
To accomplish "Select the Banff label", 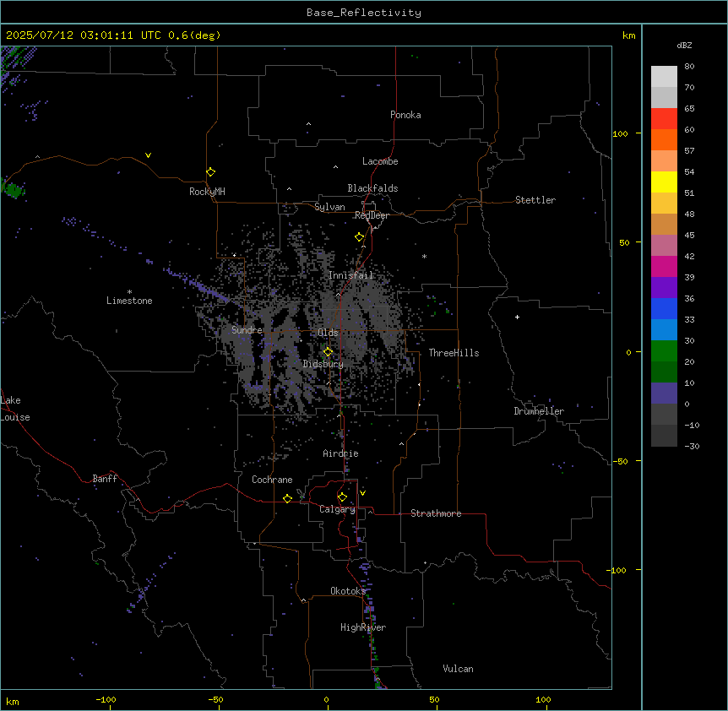I will coord(105,479).
